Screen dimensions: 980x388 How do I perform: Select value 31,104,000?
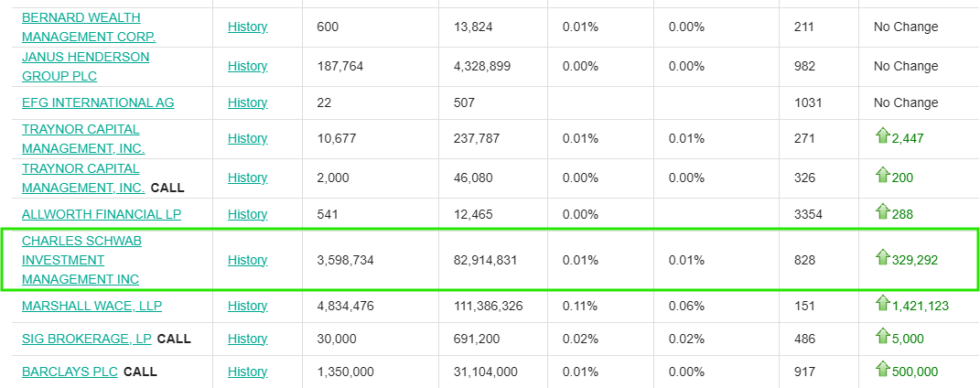point(486,372)
